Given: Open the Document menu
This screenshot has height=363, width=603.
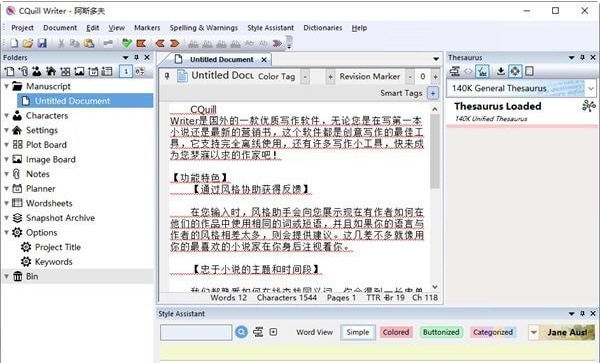Looking at the screenshot, I should click(60, 28).
